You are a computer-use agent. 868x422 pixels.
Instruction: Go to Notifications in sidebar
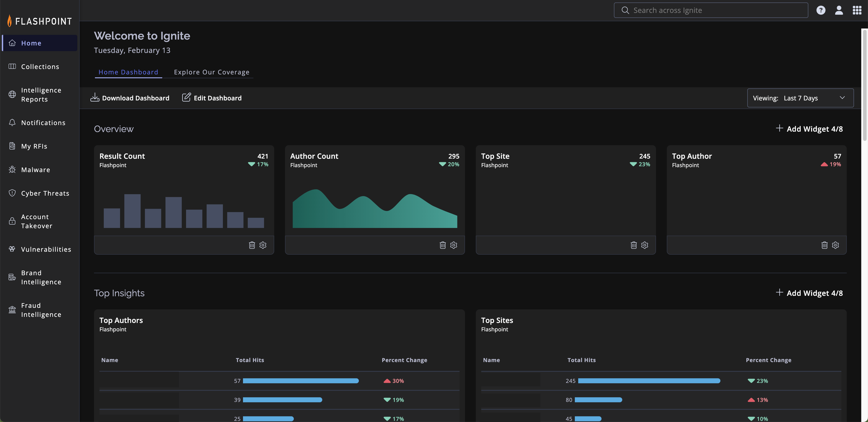[x=43, y=123]
